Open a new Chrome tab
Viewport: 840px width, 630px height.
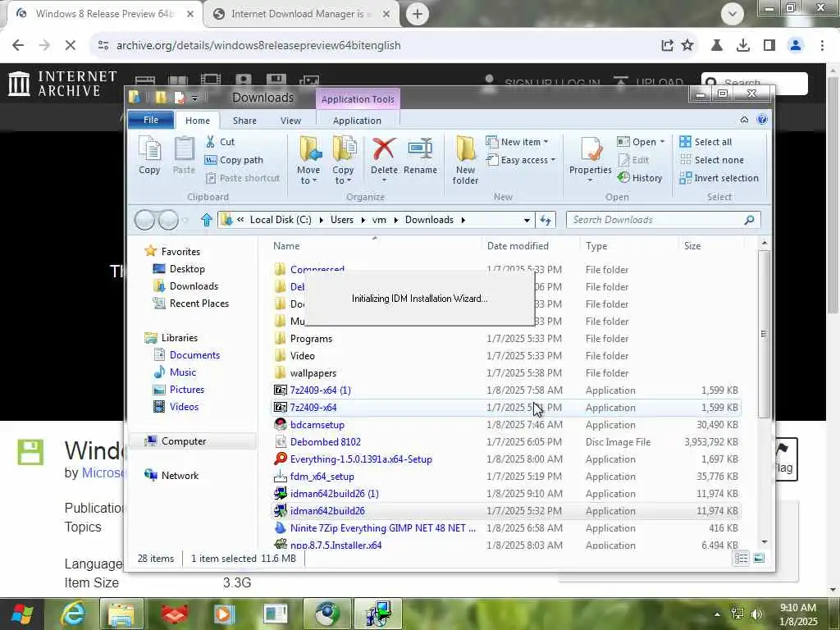(x=418, y=14)
